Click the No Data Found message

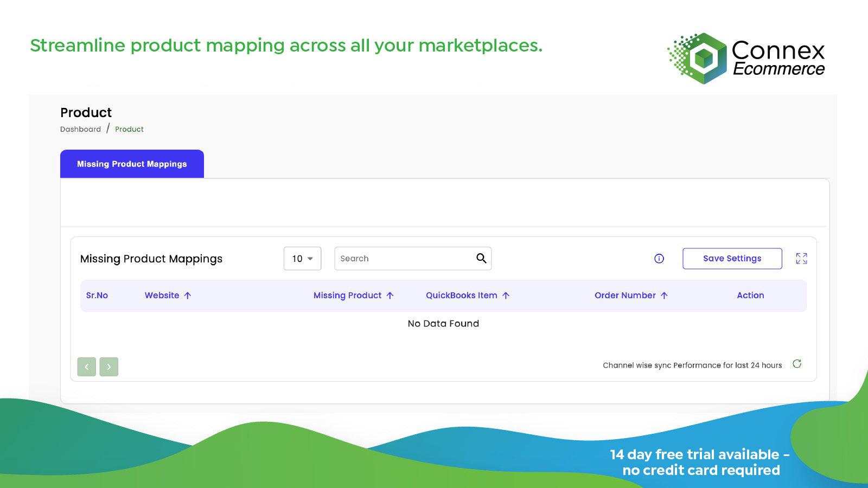443,324
